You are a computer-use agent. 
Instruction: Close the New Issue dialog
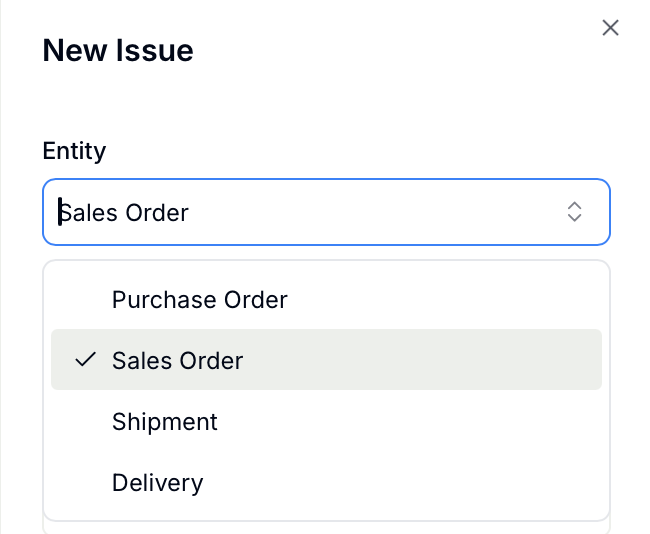610,28
